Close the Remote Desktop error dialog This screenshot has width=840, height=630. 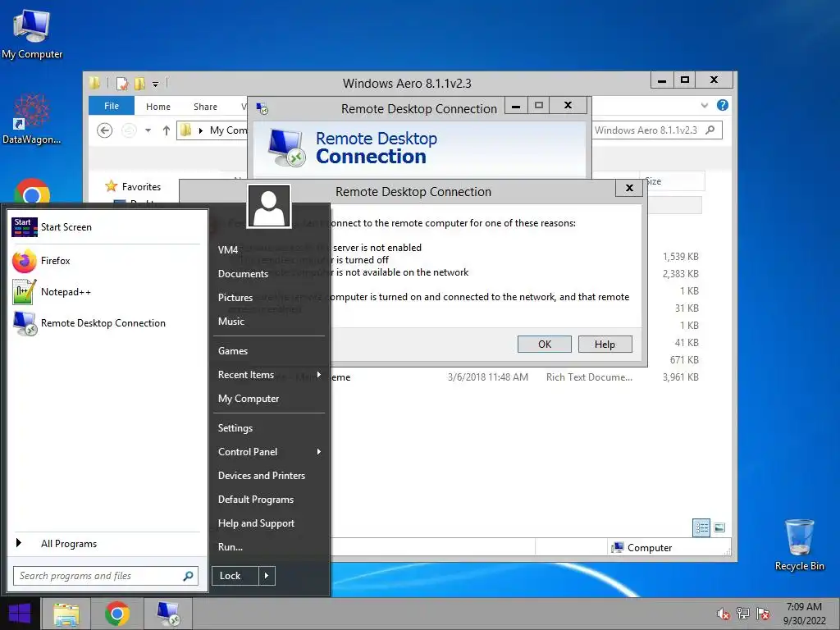click(629, 188)
